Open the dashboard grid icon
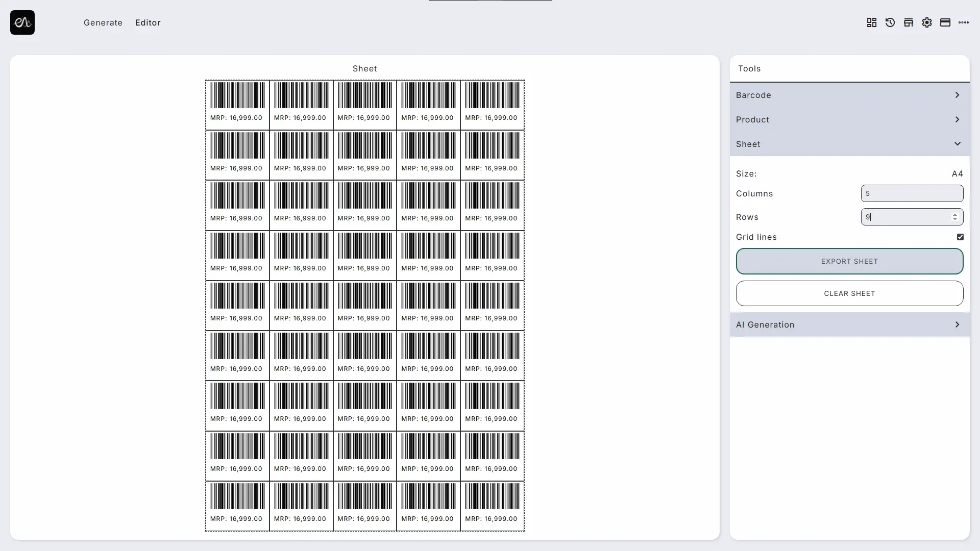Screen dimensions: 980x551 tap(872, 22)
